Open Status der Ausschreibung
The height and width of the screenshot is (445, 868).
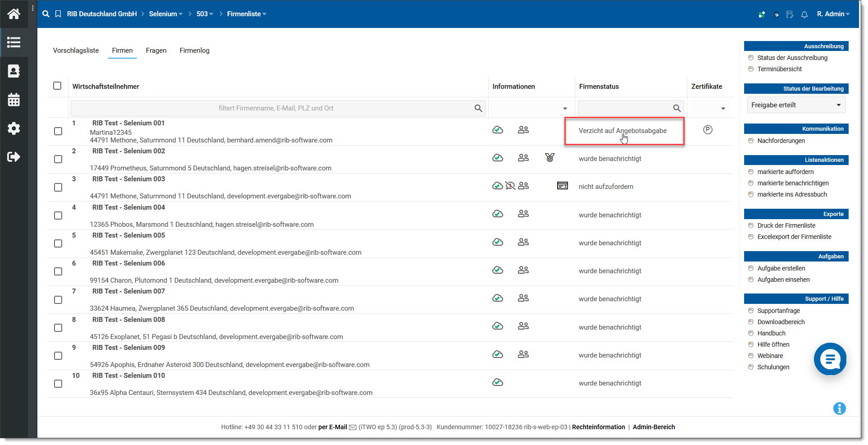(792, 58)
